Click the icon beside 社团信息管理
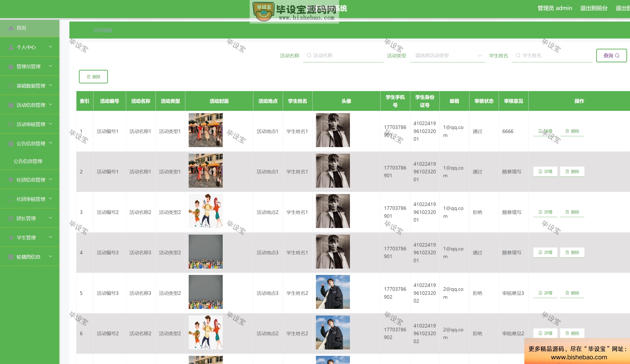 (x=11, y=180)
